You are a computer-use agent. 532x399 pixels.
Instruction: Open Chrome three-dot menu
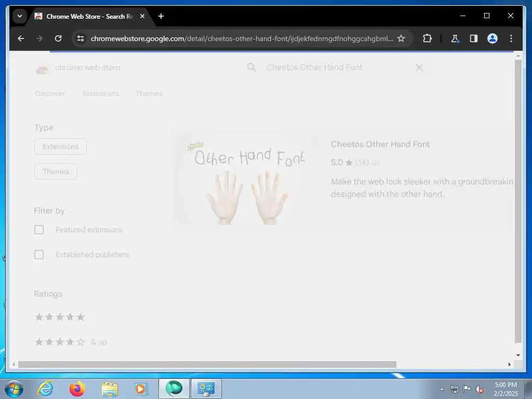(511, 38)
